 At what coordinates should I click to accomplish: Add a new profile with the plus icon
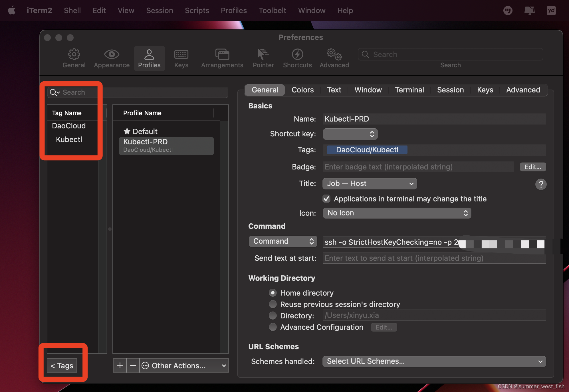coord(120,365)
